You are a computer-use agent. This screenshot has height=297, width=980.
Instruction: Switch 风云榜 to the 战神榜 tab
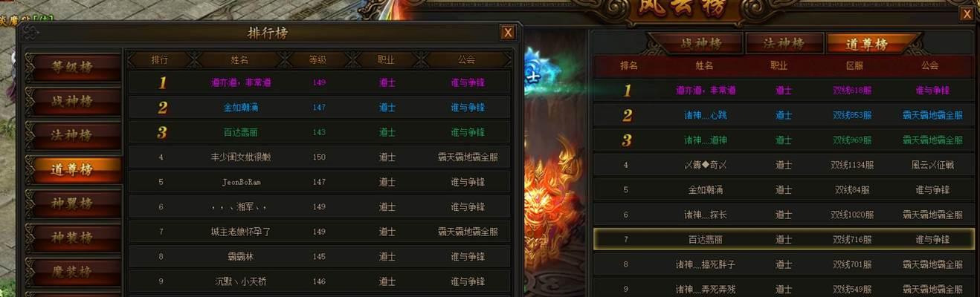(695, 44)
